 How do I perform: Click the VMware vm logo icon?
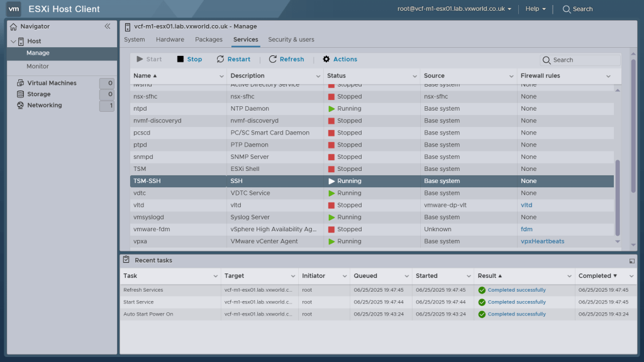click(x=14, y=9)
